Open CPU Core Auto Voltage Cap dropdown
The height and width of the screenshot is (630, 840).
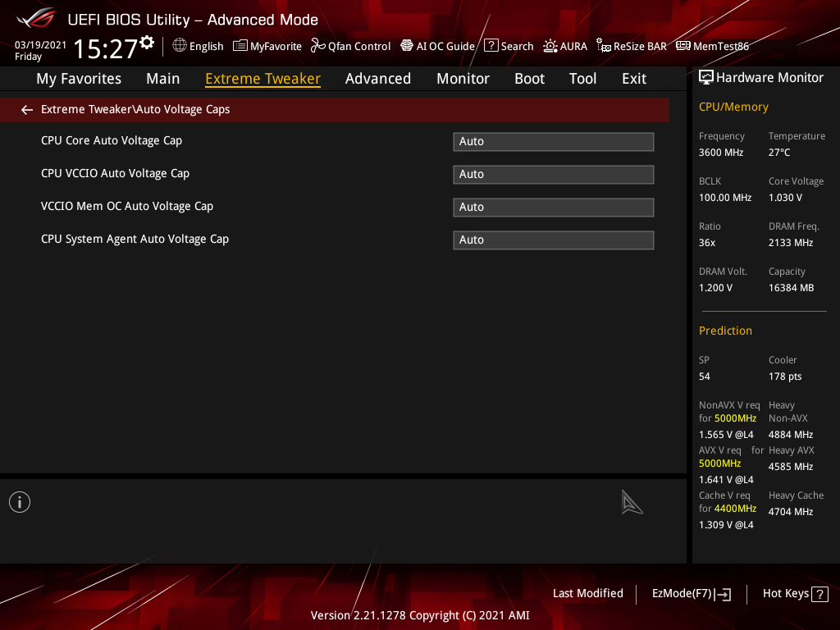pos(554,141)
